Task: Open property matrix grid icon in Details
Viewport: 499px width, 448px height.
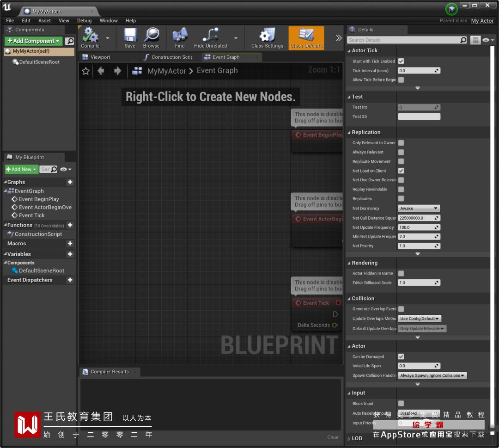Action: coord(475,40)
